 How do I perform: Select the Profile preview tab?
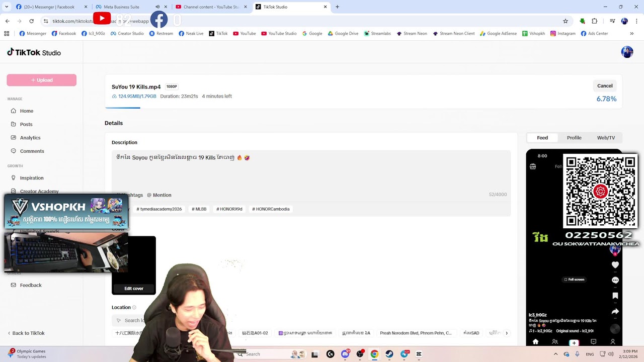tap(574, 138)
